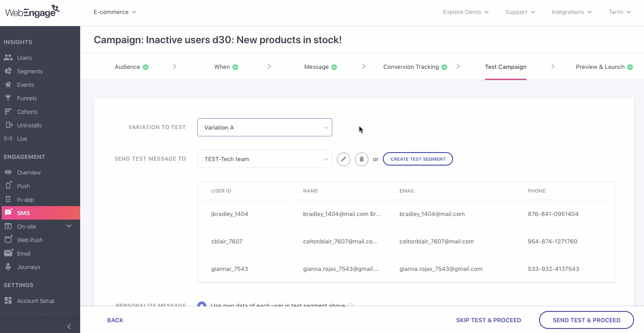Click the EMAIL column header

point(407,191)
